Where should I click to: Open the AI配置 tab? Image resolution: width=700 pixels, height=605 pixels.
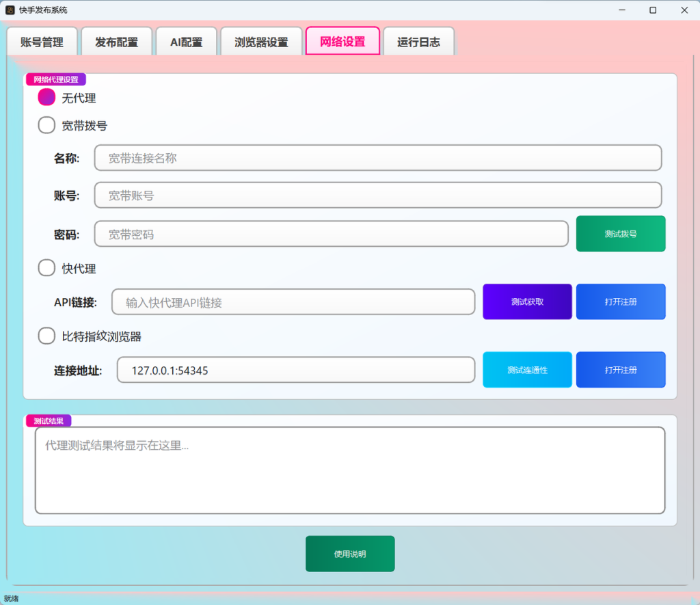click(x=186, y=42)
